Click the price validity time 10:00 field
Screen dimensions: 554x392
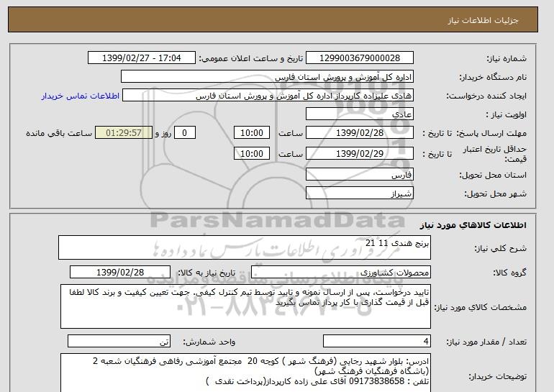point(252,153)
